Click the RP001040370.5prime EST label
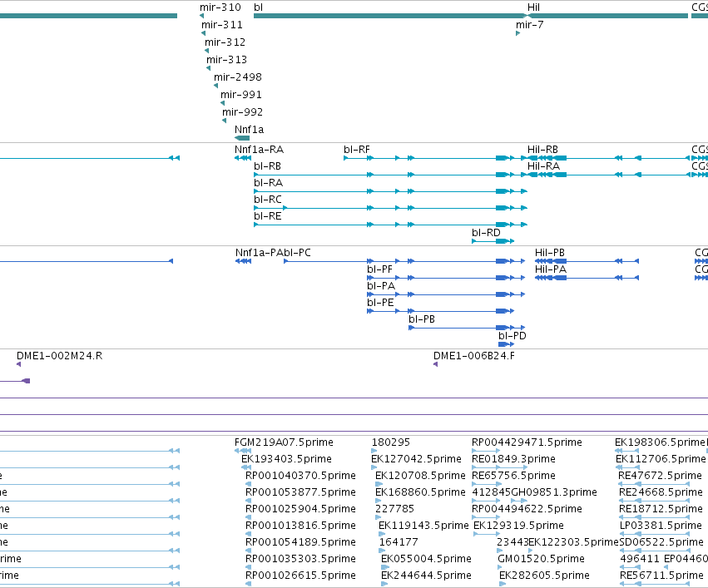708x588 pixels. (300, 476)
